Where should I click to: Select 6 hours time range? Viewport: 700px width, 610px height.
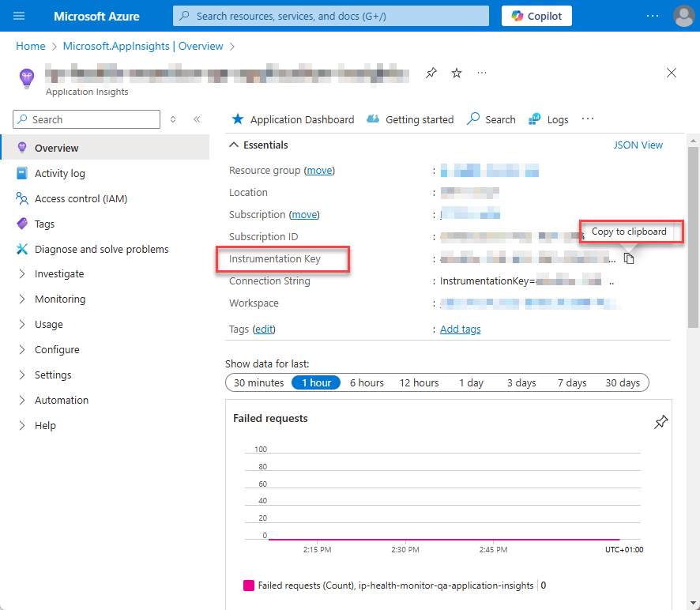coord(367,382)
